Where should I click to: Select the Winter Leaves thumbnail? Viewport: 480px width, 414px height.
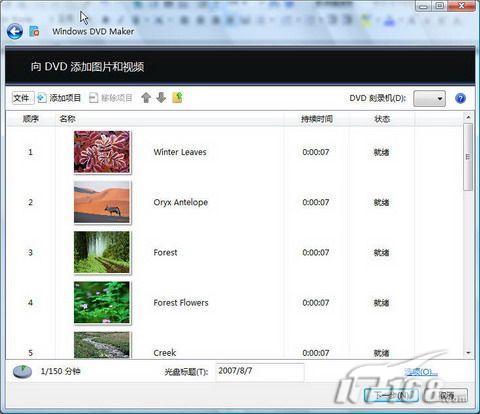pyautogui.click(x=102, y=152)
